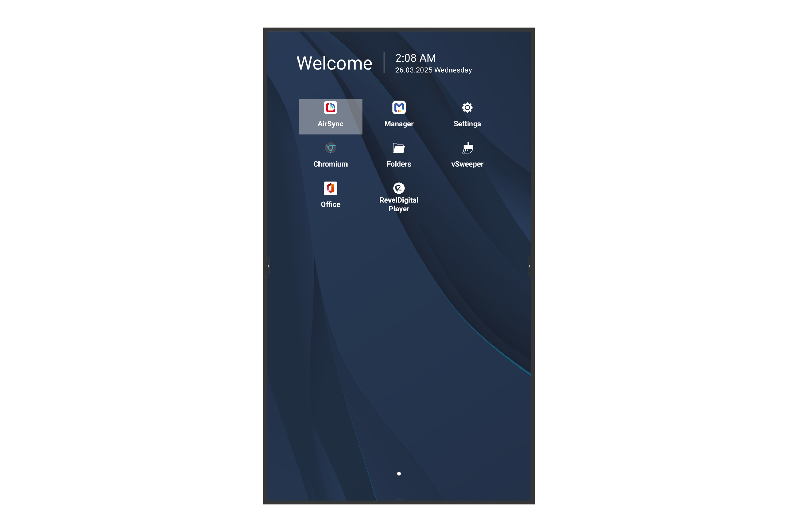Open the Settings gear
This screenshot has width=798, height=532.
[467, 108]
